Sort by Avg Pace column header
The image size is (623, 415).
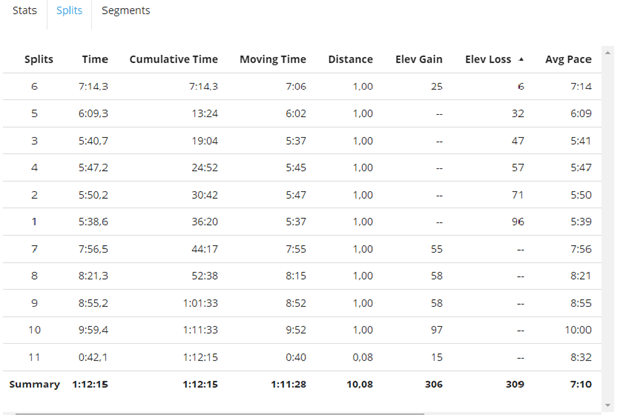point(568,60)
